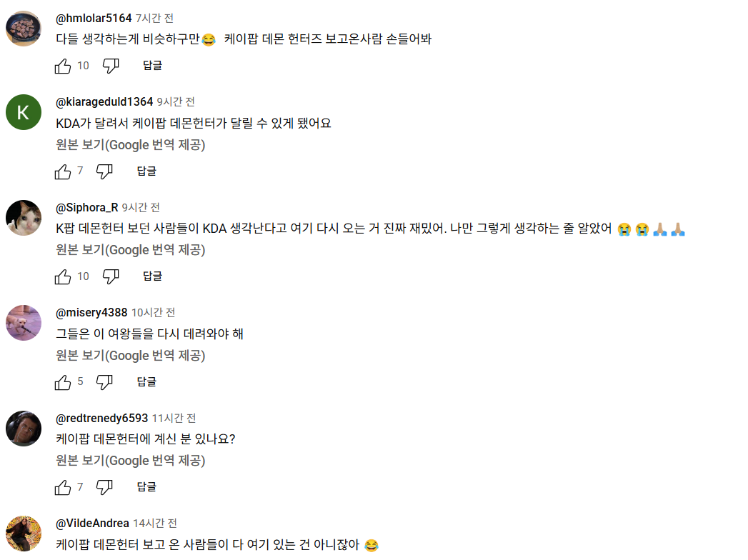Dislike the comment by @hmlolar5164
Viewport: 748px width, 560px height.
(x=111, y=66)
